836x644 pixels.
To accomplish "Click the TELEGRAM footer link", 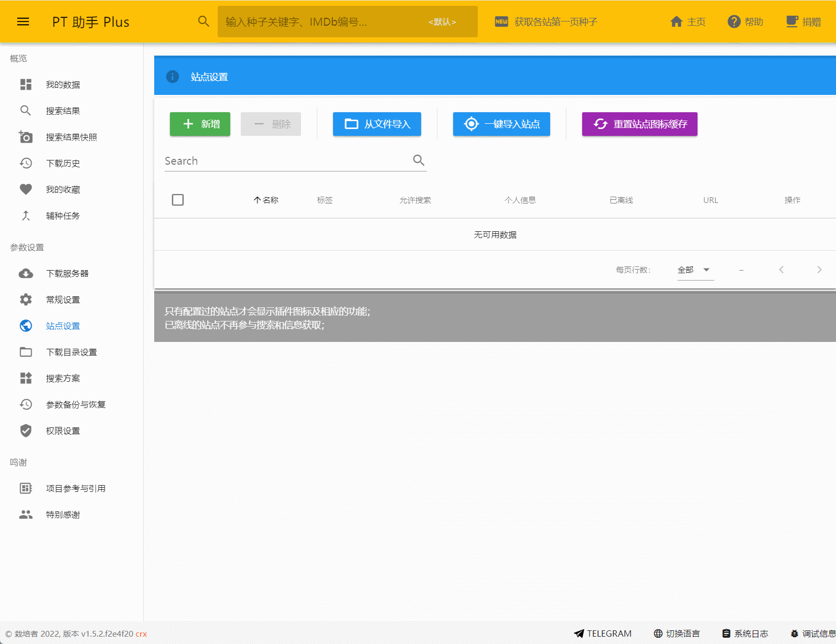I will (x=603, y=634).
